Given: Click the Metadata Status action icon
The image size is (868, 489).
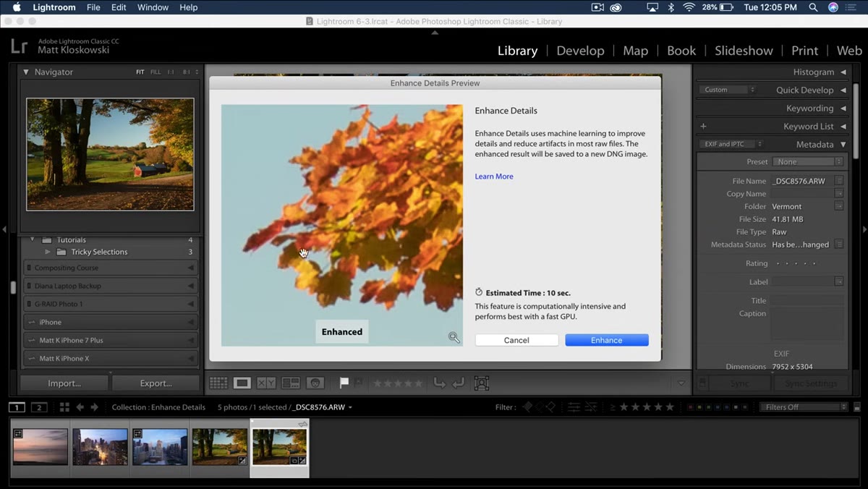Looking at the screenshot, I should coord(839,244).
